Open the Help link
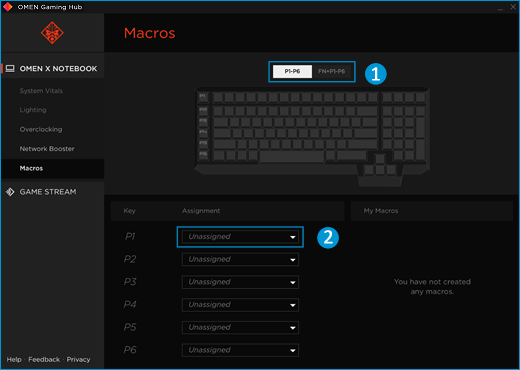 [x=14, y=359]
